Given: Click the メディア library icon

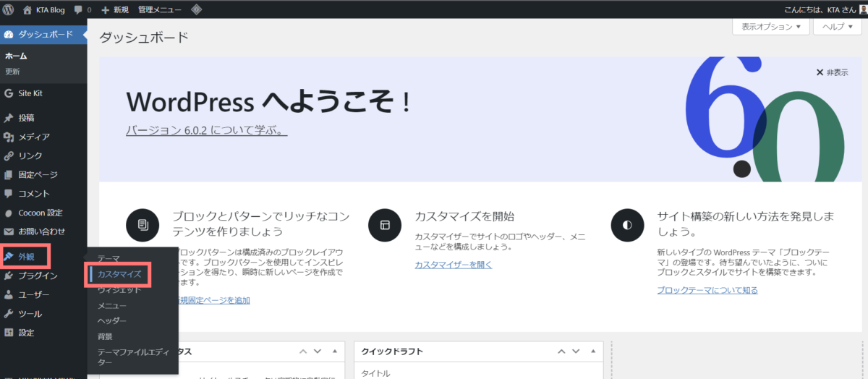Looking at the screenshot, I should pos(9,137).
